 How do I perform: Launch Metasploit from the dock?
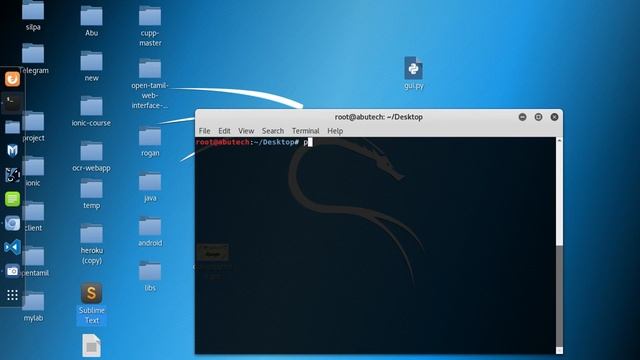click(12, 151)
